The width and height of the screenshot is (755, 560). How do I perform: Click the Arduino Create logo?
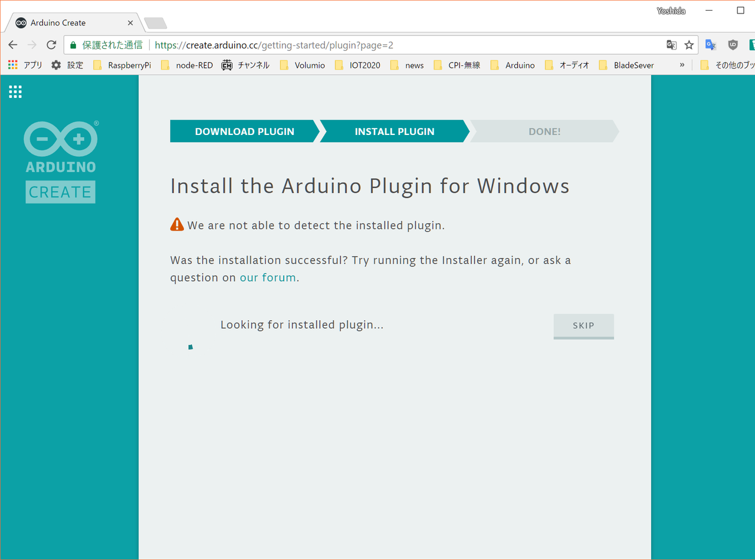[x=60, y=162]
